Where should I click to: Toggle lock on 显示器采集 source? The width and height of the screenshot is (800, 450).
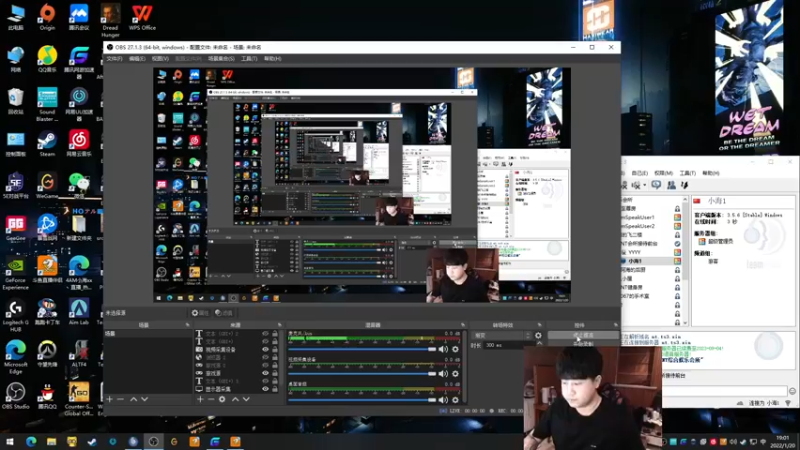click(275, 389)
